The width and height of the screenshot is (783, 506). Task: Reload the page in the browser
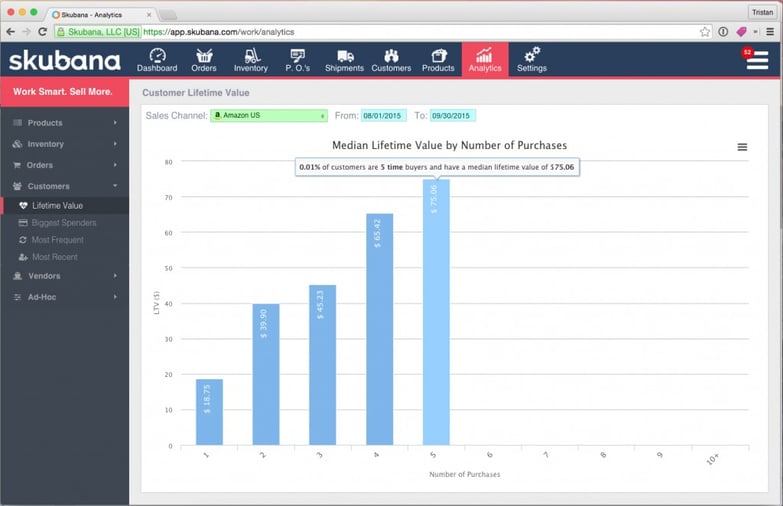pos(42,32)
